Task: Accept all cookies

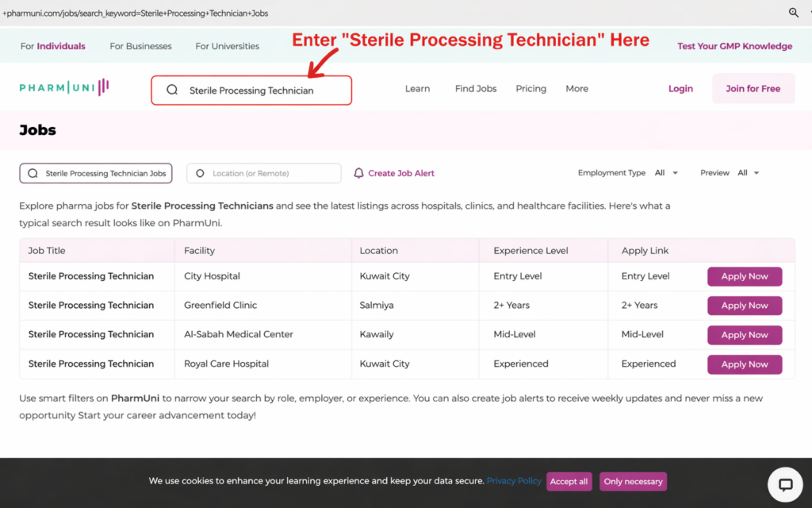Action: coord(569,482)
